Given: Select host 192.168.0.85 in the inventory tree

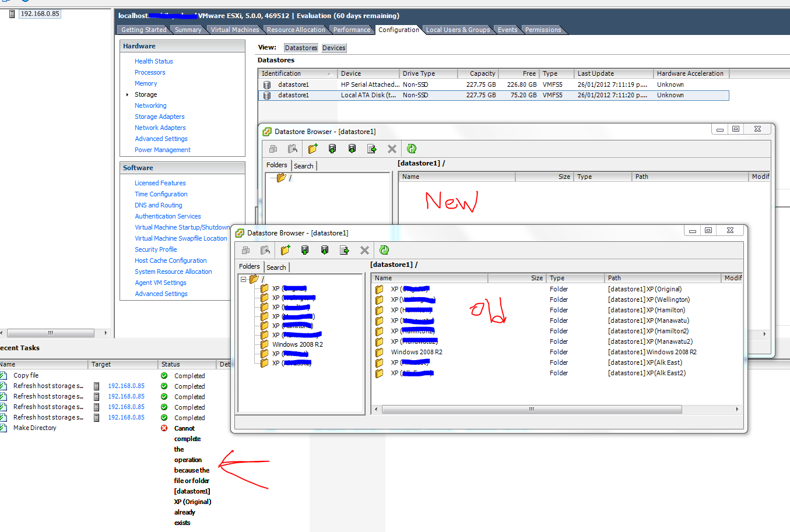Looking at the screenshot, I should 40,13.
